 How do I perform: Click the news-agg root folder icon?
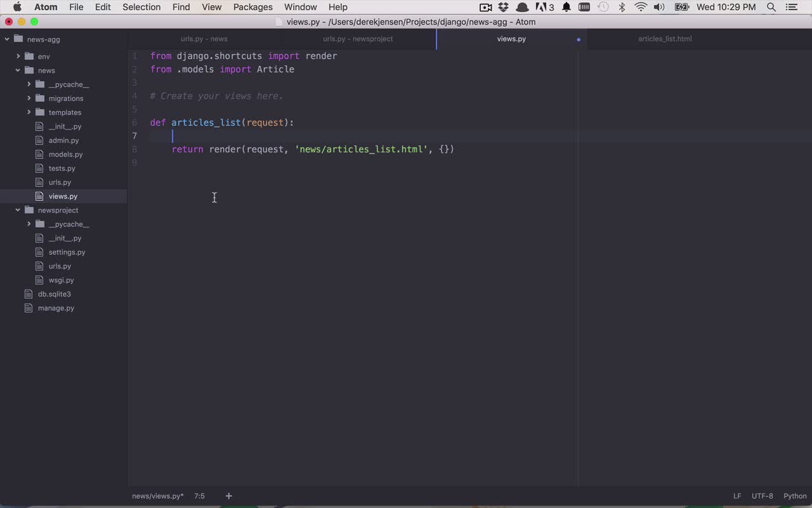[18, 39]
